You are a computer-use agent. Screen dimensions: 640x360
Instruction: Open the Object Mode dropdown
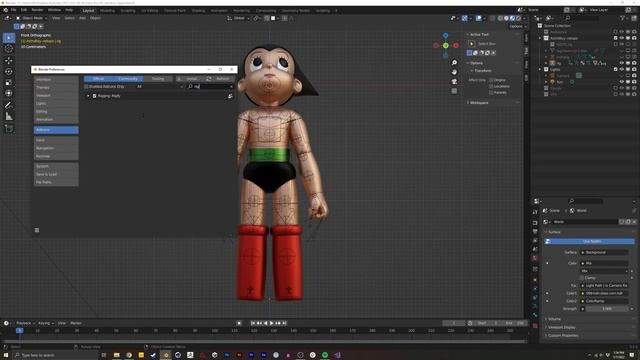(31, 18)
